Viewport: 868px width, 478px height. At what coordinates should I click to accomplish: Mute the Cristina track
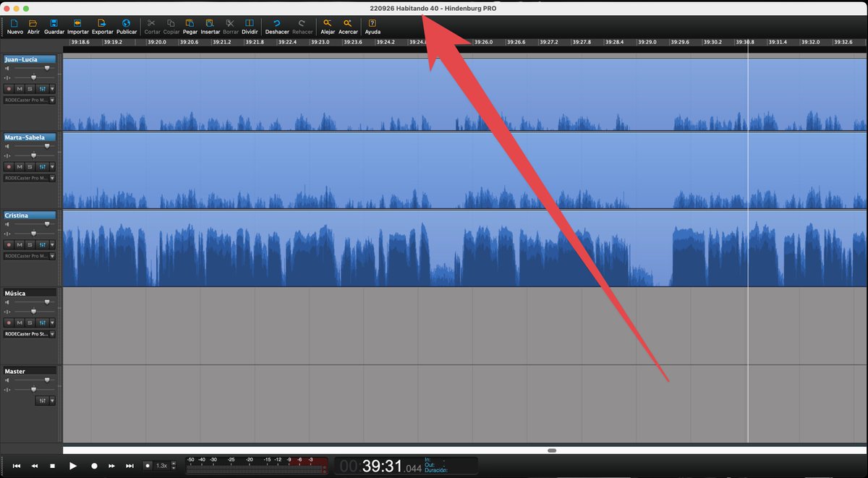[x=20, y=244]
